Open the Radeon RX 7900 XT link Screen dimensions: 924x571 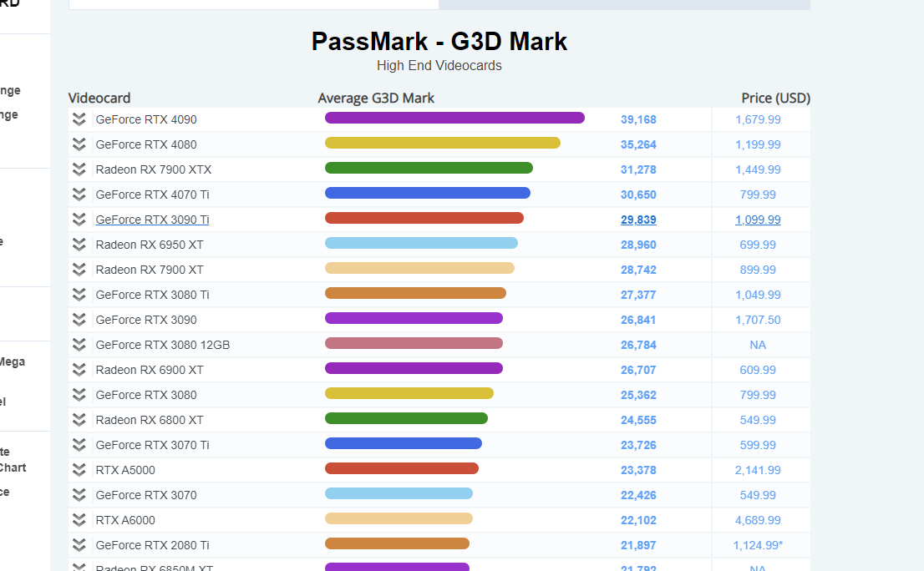[x=149, y=270]
